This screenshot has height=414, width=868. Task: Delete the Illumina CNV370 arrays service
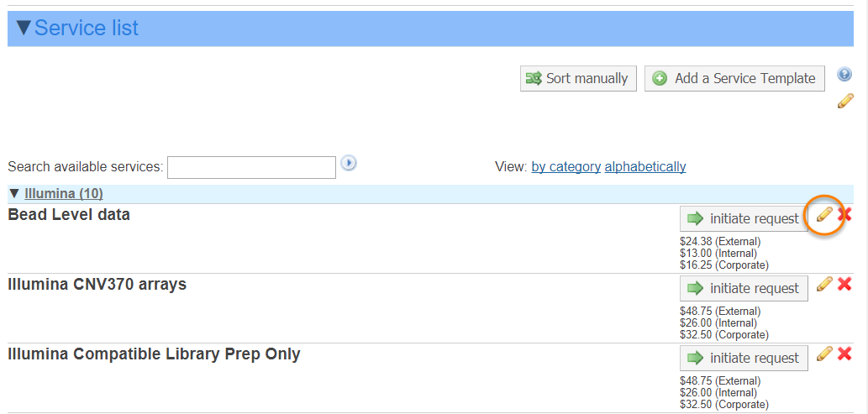844,285
